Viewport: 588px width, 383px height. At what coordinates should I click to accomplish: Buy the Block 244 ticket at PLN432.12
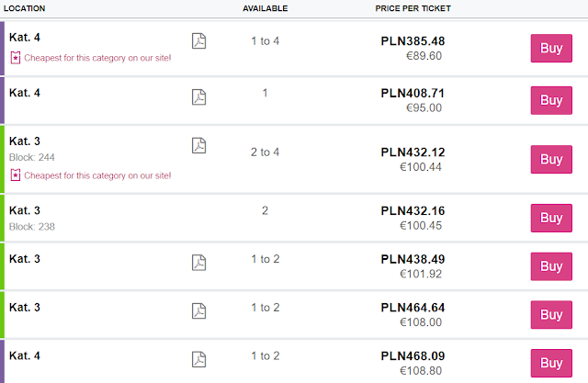[550, 159]
